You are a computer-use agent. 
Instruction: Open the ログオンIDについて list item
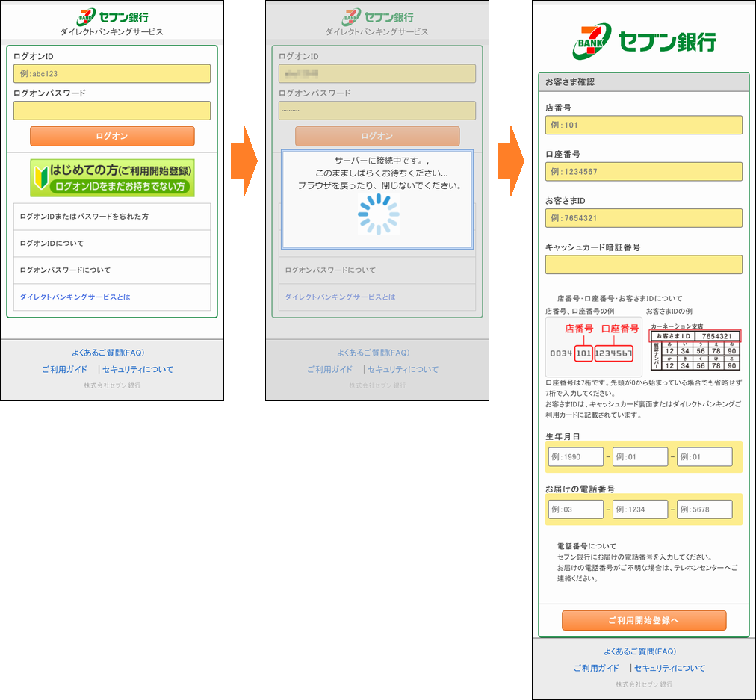click(x=112, y=244)
